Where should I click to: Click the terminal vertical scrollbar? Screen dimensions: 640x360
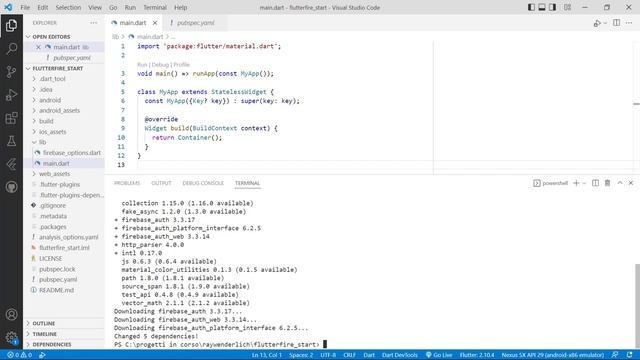(x=637, y=306)
